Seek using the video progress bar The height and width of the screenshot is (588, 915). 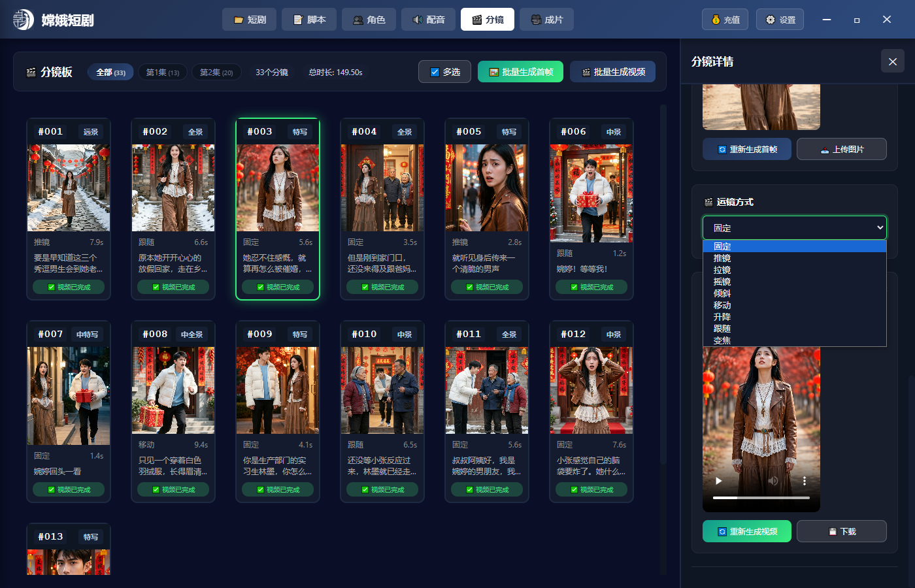pos(761,498)
